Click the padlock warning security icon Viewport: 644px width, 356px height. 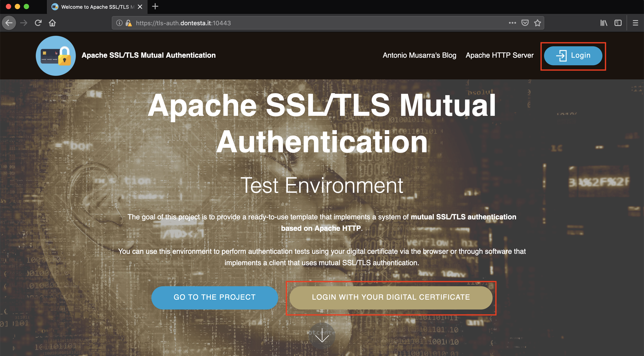click(129, 23)
